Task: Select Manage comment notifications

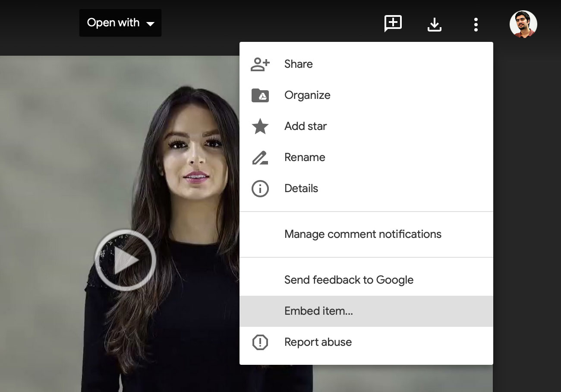Action: [x=362, y=234]
